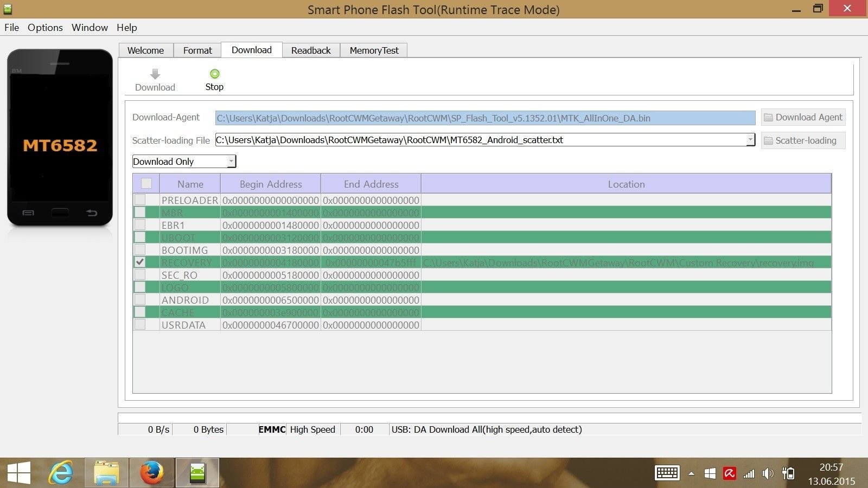
Task: Click the Download Agent button label
Action: pos(809,117)
